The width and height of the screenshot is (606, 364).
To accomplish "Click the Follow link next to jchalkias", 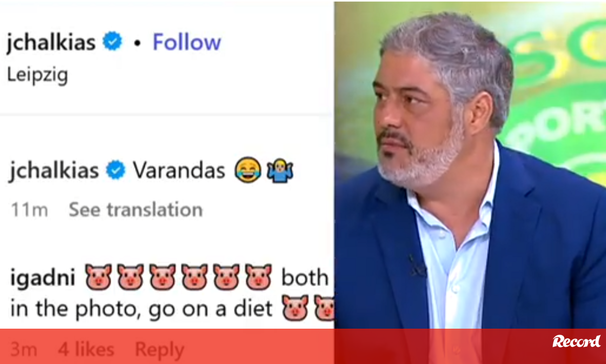I will pyautogui.click(x=187, y=42).
